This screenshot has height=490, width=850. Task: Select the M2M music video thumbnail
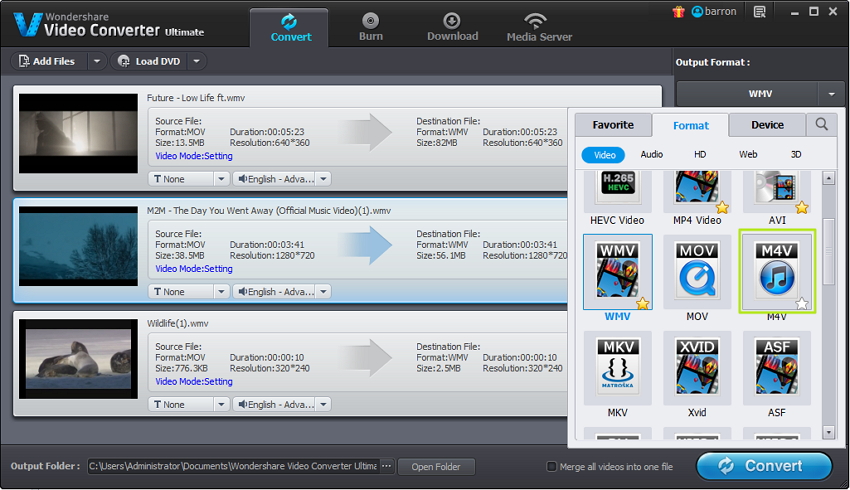pos(78,246)
